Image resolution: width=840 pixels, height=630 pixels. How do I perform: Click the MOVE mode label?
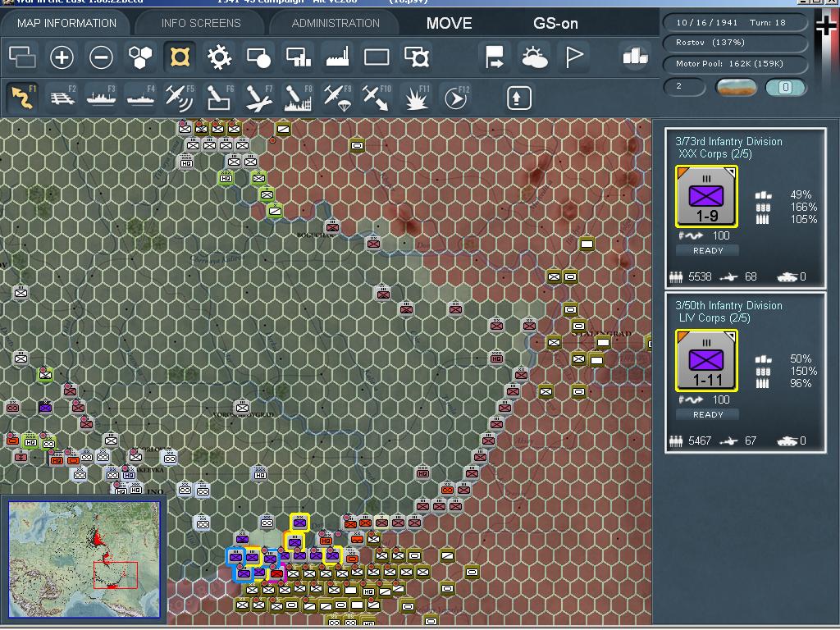click(449, 23)
